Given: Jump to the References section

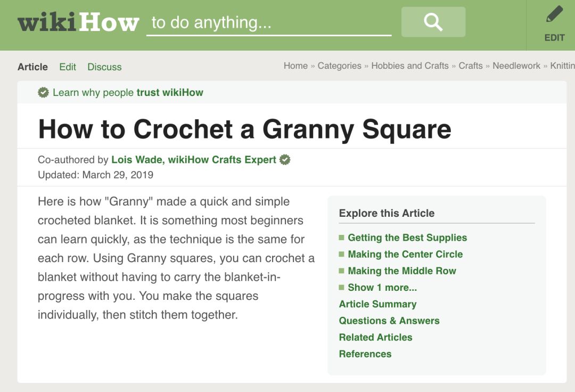Looking at the screenshot, I should tap(365, 354).
